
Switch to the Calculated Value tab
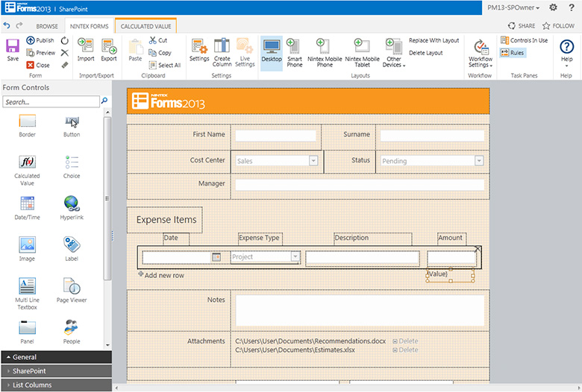(x=146, y=26)
